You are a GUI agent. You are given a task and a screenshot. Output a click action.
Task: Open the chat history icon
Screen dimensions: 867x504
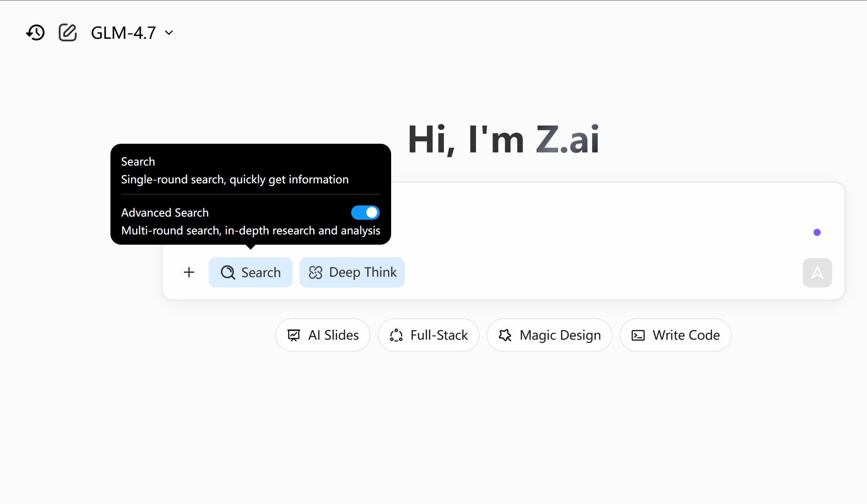click(35, 32)
